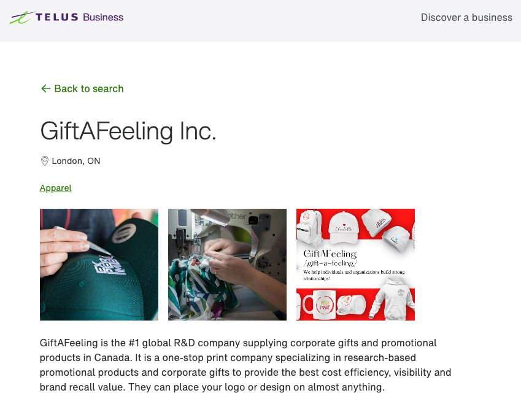The height and width of the screenshot is (420, 521).
Task: Open the cap embroidery photo
Action: [99, 264]
